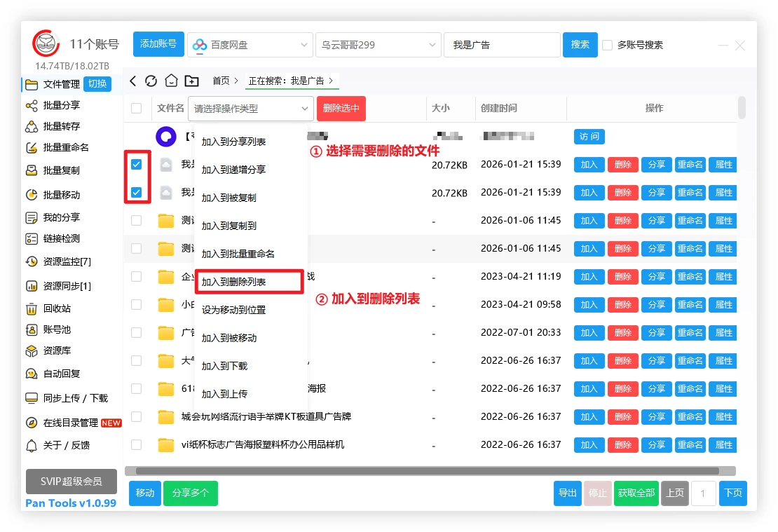
Task: Click the red 删除选中 button
Action: tap(341, 108)
